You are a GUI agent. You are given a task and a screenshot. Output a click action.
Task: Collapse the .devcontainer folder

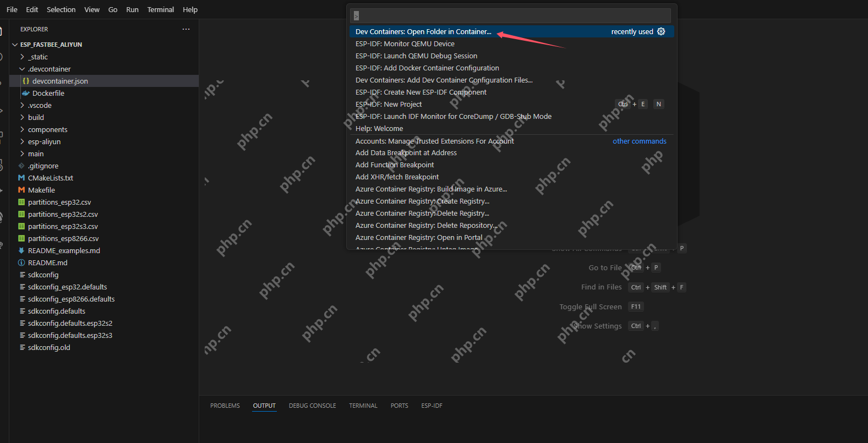22,69
